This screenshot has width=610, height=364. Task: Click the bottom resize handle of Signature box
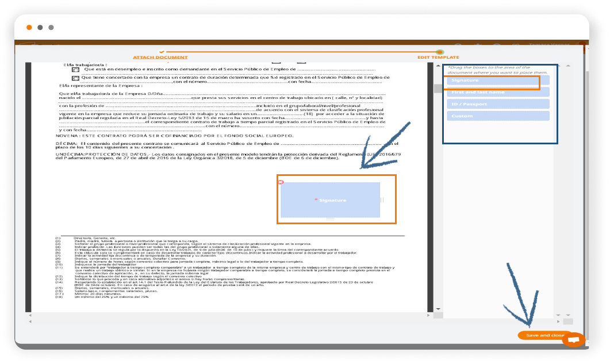pyautogui.click(x=329, y=219)
